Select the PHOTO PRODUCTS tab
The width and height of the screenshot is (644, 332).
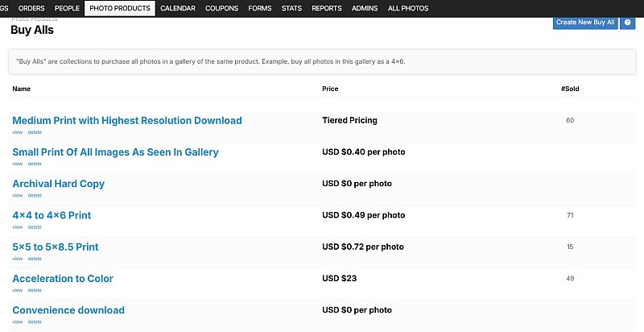pos(120,8)
